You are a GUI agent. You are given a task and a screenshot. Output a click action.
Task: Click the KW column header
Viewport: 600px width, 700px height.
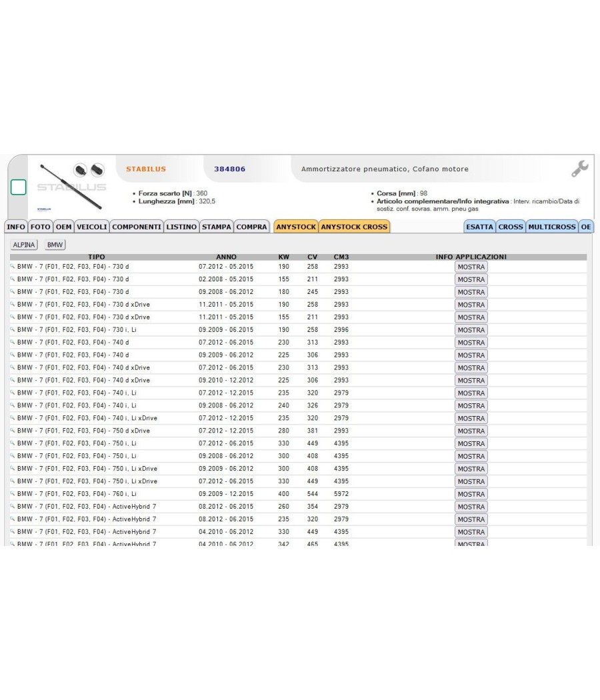(x=283, y=257)
